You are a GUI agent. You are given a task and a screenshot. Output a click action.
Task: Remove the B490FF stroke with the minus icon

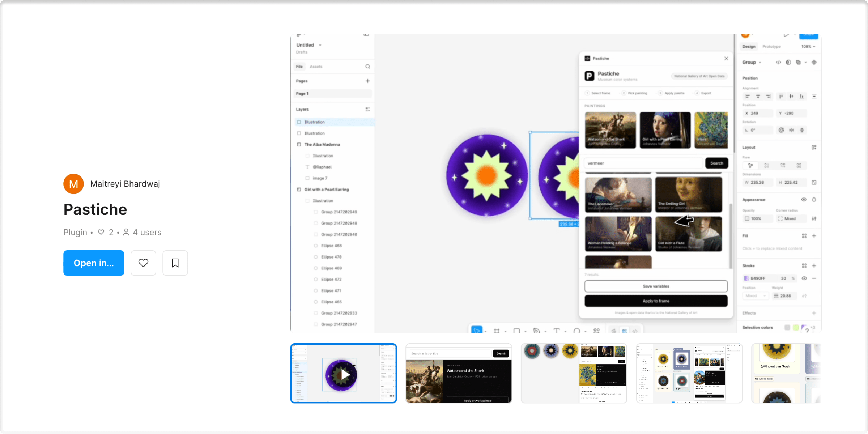[814, 278]
